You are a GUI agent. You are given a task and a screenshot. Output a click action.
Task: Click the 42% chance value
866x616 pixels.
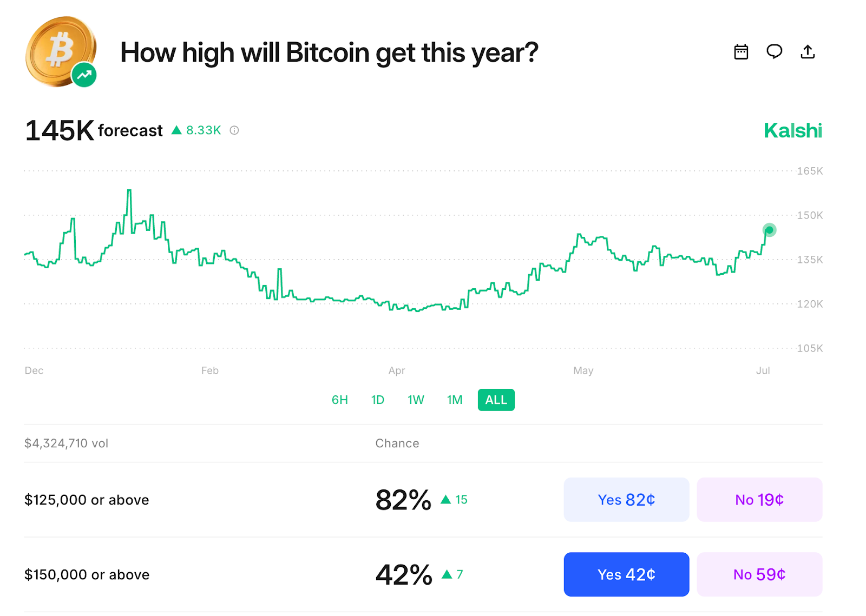401,574
